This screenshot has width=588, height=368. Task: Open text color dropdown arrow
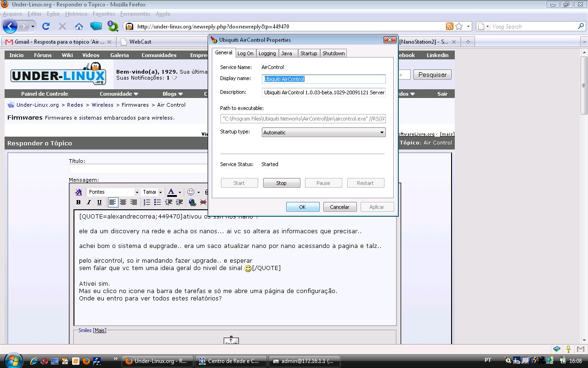pos(180,192)
